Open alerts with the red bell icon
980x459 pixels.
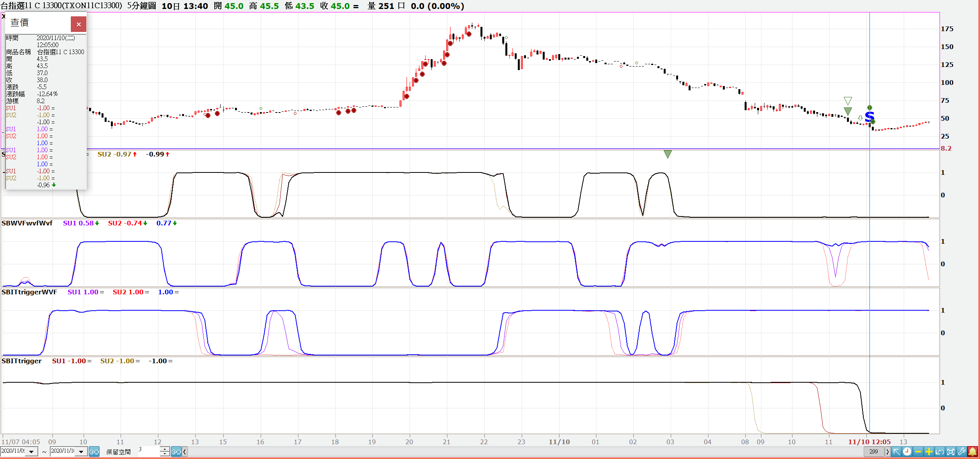(x=972, y=452)
